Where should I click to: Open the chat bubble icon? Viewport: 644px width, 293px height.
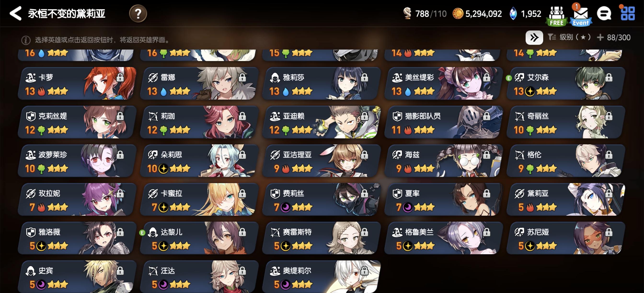coord(604,13)
